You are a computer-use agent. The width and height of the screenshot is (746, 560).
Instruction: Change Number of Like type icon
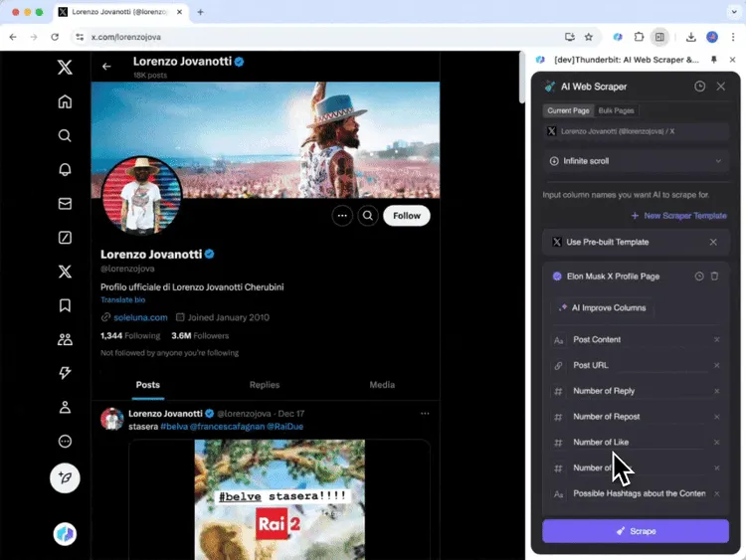point(559,443)
